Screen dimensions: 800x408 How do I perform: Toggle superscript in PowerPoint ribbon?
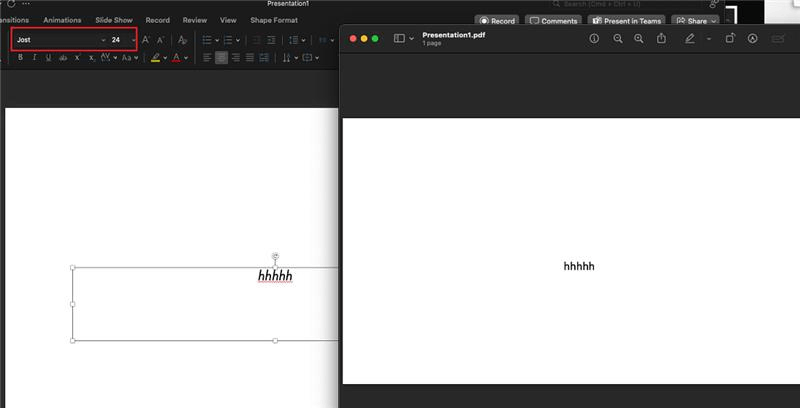[78, 58]
